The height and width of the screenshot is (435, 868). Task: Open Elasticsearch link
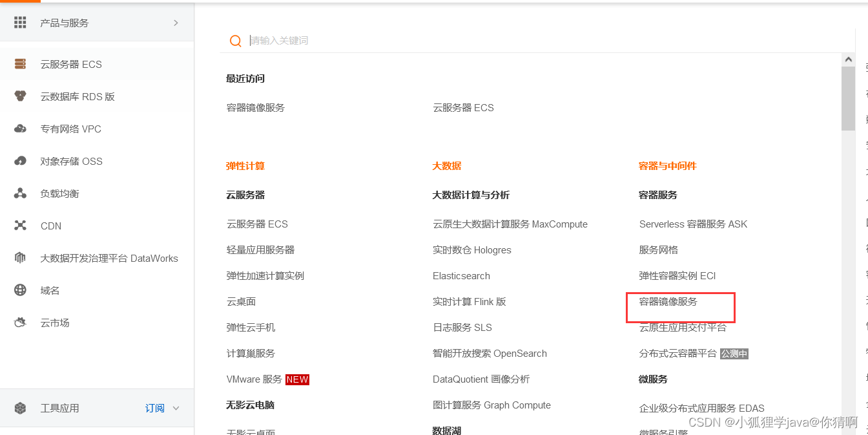coord(461,276)
